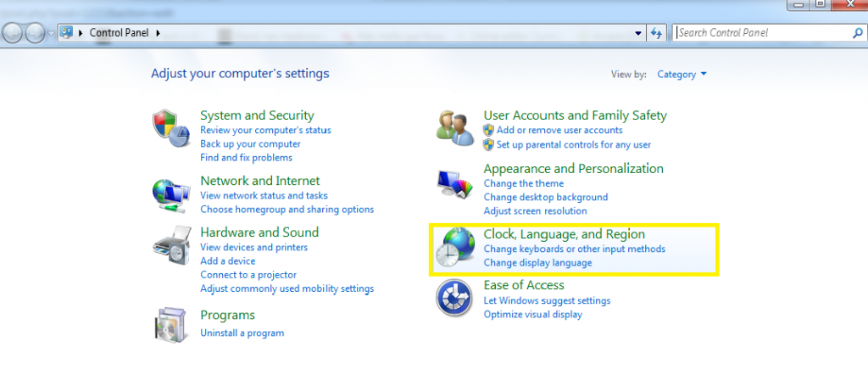
Task: Click the Ease of Access icon
Action: click(455, 300)
